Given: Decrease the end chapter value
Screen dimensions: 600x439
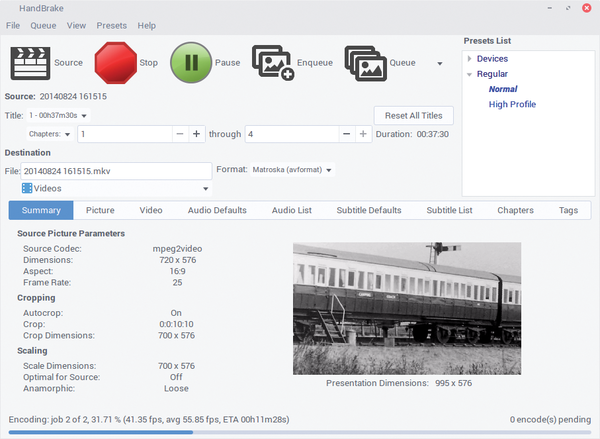Looking at the screenshot, I should point(347,134).
